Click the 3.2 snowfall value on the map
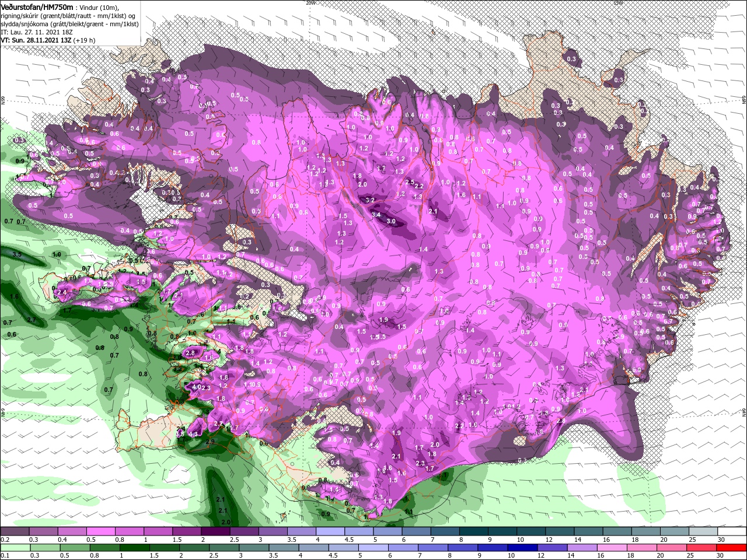Image resolution: width=747 pixels, height=560 pixels. pos(369,200)
